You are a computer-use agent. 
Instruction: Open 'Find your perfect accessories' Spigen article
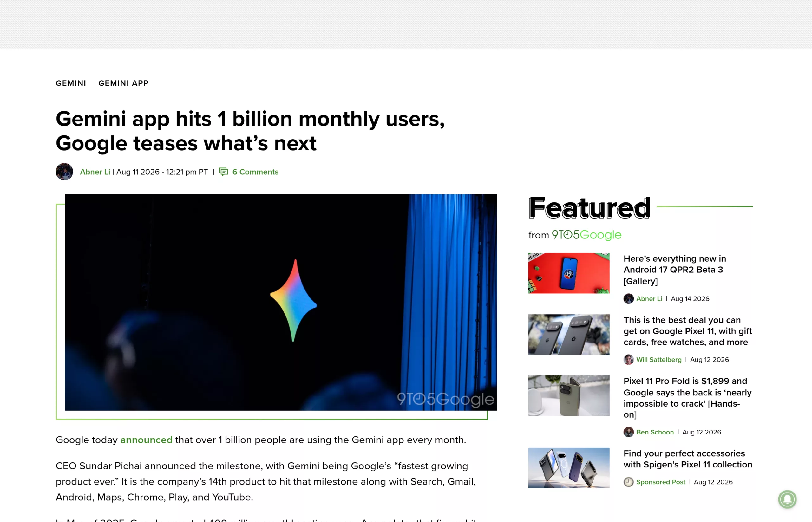click(688, 459)
